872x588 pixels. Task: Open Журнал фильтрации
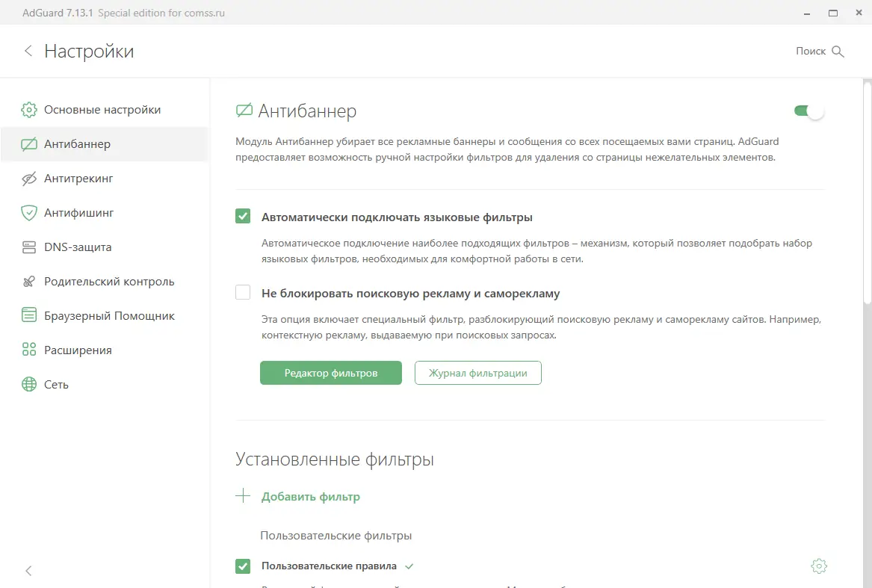477,373
